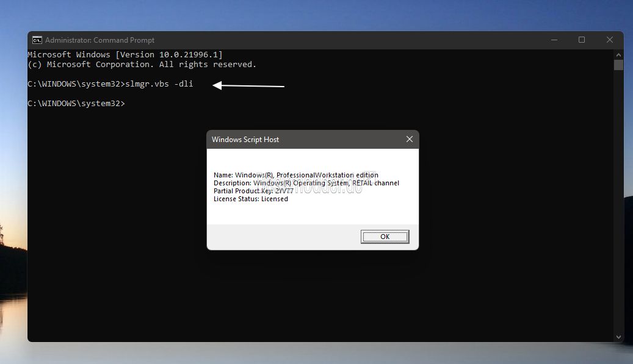Click the 'Name: Windows(R), ProfessionalWorkstation edition' line
The height and width of the screenshot is (364, 633).
[x=296, y=175]
